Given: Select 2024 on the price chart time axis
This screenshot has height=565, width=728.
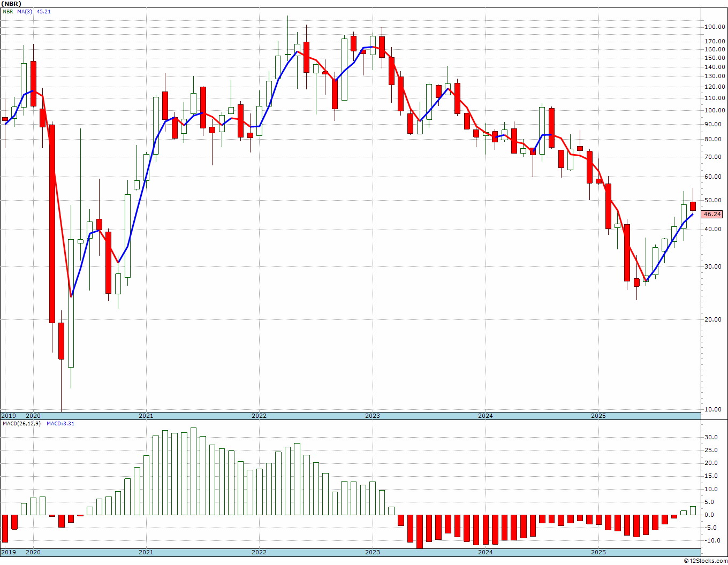Looking at the screenshot, I should point(486,416).
